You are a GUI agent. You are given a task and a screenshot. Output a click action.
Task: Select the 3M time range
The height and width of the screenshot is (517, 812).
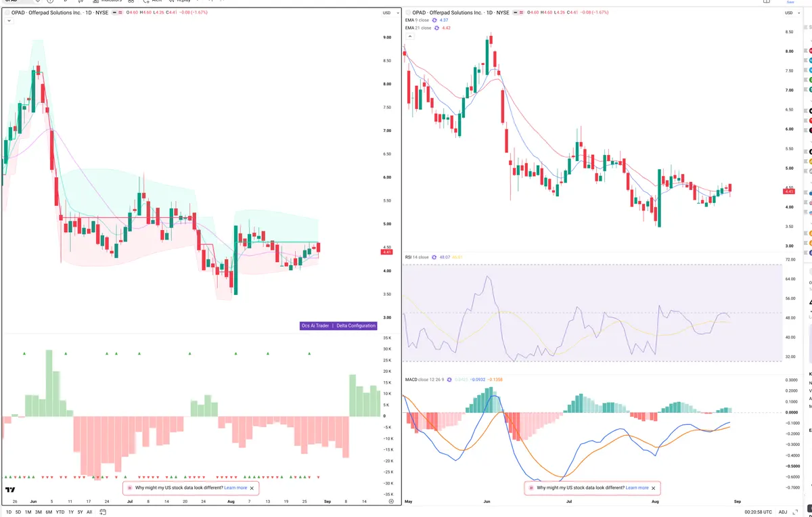[x=39, y=512]
